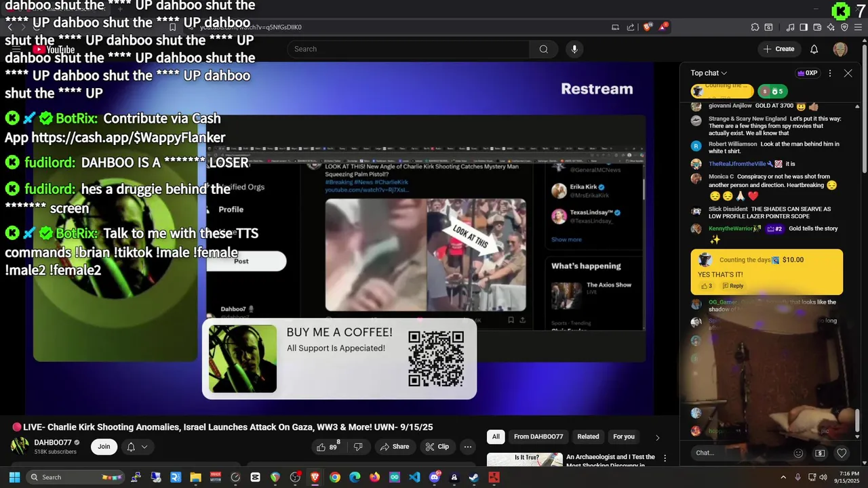Open the Archaeologist video thumbnail
868x488 pixels.
click(x=525, y=460)
